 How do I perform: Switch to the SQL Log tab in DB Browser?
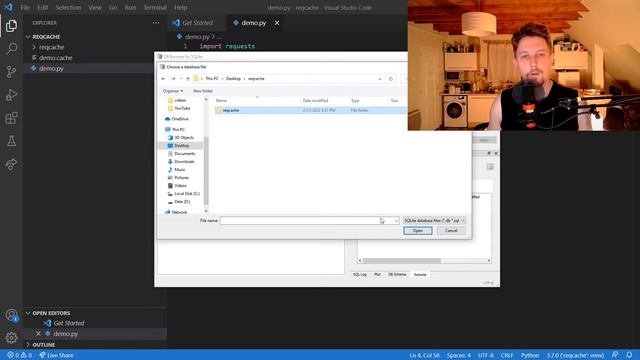tap(360, 274)
